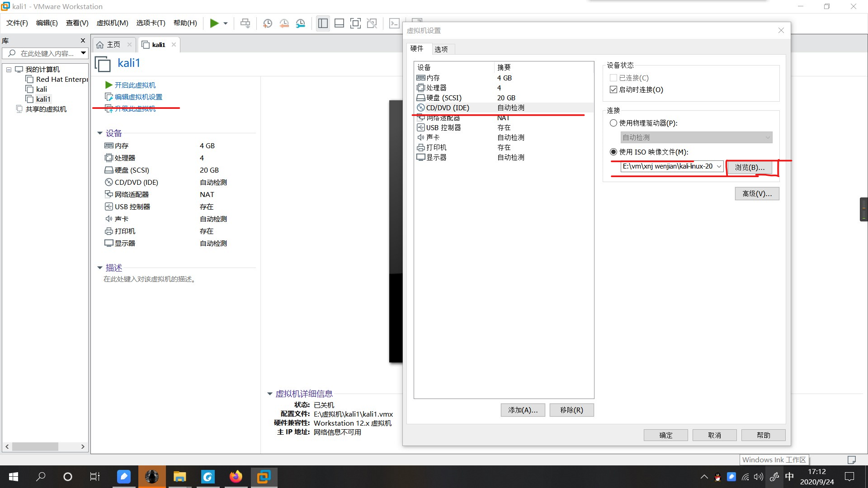This screenshot has height=488, width=868.
Task: Click the send Ctrl+Alt+Del toolbar icon
Action: click(245, 23)
